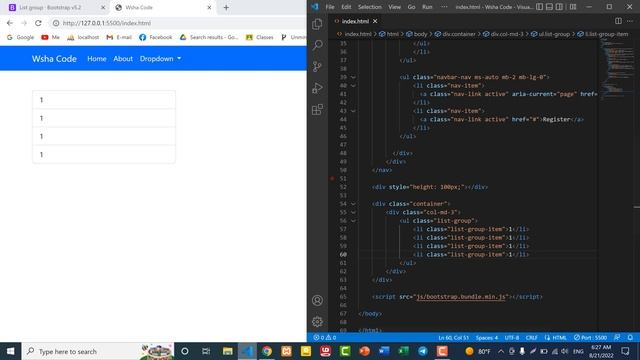Open Excel from the taskbar
Viewport: 640px width, 360px height.
coord(403,351)
